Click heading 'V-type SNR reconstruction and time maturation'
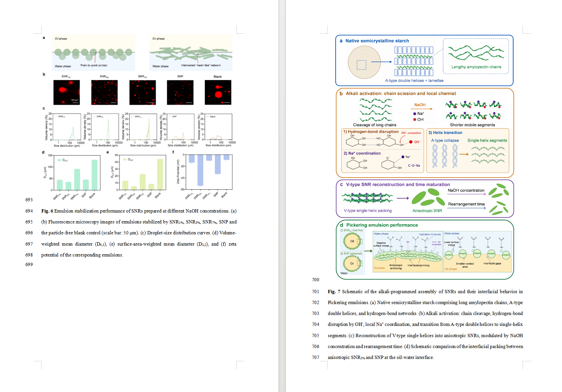This screenshot has height=392, width=562. click(398, 184)
